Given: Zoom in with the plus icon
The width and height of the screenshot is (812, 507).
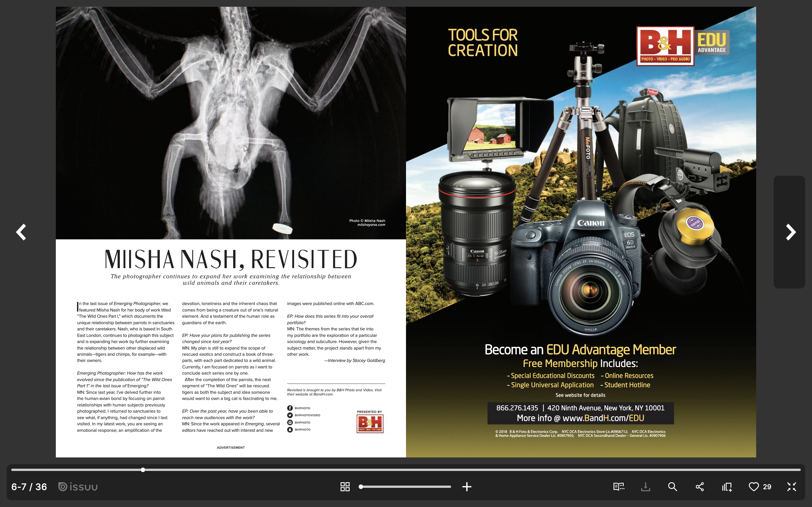Looking at the screenshot, I should click(467, 486).
